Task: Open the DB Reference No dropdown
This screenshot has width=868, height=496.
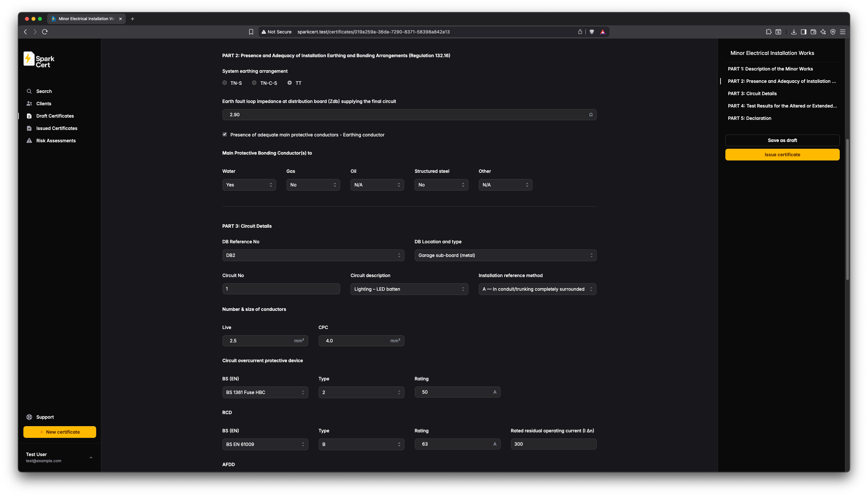Action: pyautogui.click(x=313, y=255)
